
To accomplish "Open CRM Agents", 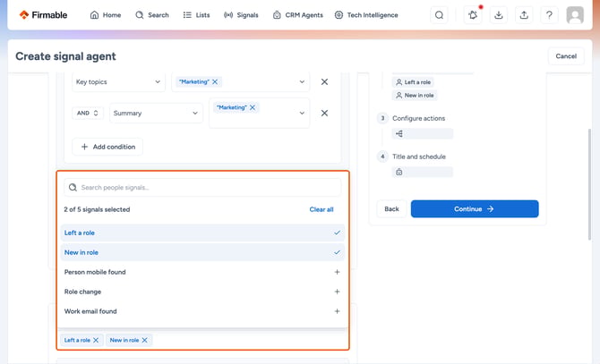I will point(297,15).
